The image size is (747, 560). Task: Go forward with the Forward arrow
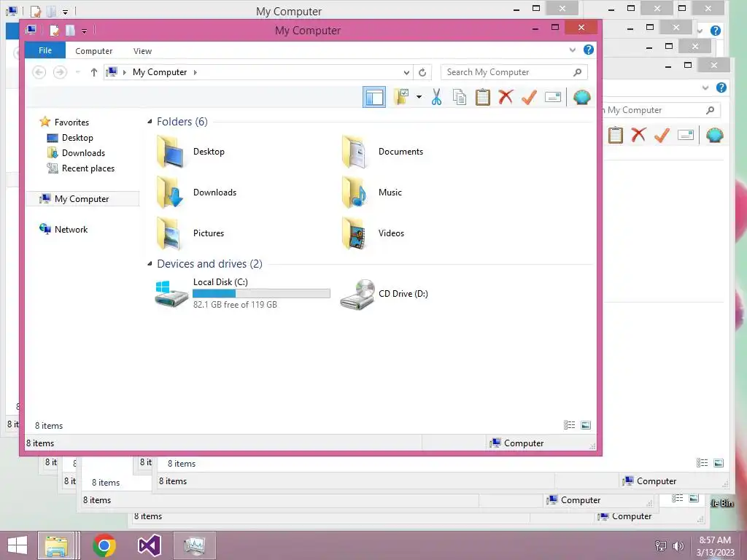pos(60,72)
